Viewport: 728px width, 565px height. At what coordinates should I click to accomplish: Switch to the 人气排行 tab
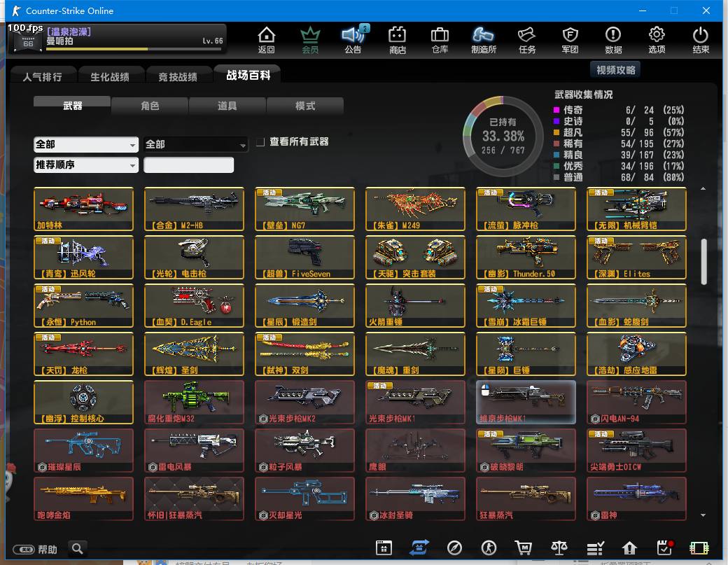[42, 76]
